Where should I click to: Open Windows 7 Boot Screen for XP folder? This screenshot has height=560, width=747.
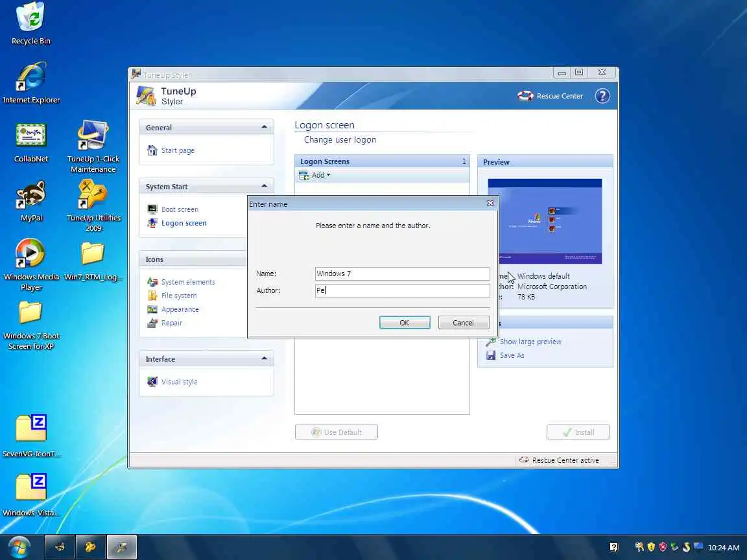31,325
